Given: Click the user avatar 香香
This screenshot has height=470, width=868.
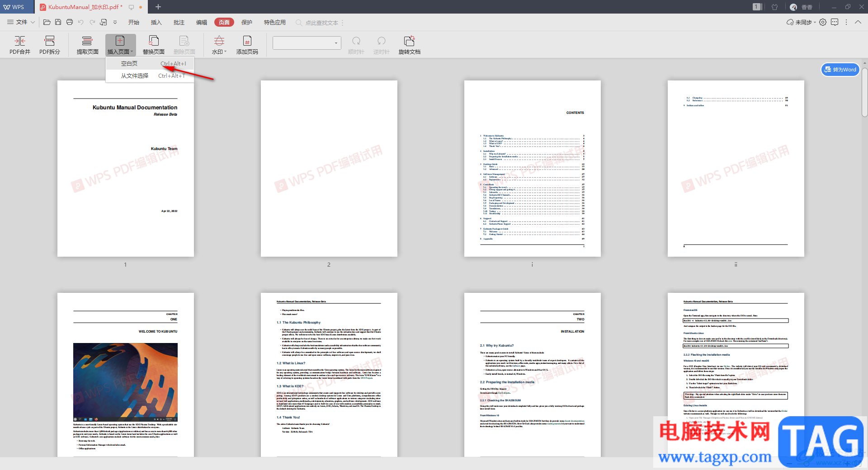Looking at the screenshot, I should 802,7.
